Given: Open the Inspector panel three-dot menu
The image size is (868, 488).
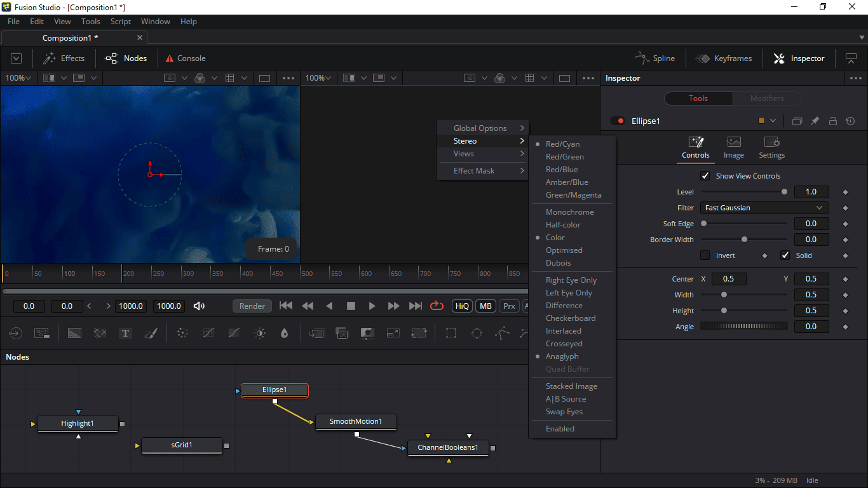Looking at the screenshot, I should point(855,78).
